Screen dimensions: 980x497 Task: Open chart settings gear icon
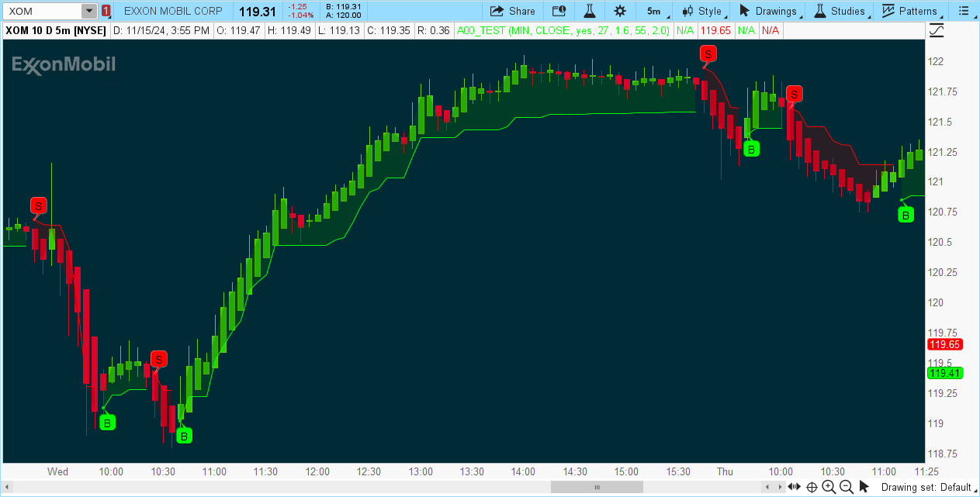[x=619, y=11]
